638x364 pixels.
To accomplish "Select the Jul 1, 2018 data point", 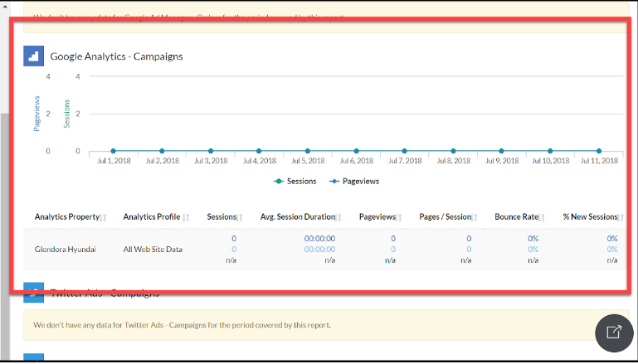I will [114, 151].
